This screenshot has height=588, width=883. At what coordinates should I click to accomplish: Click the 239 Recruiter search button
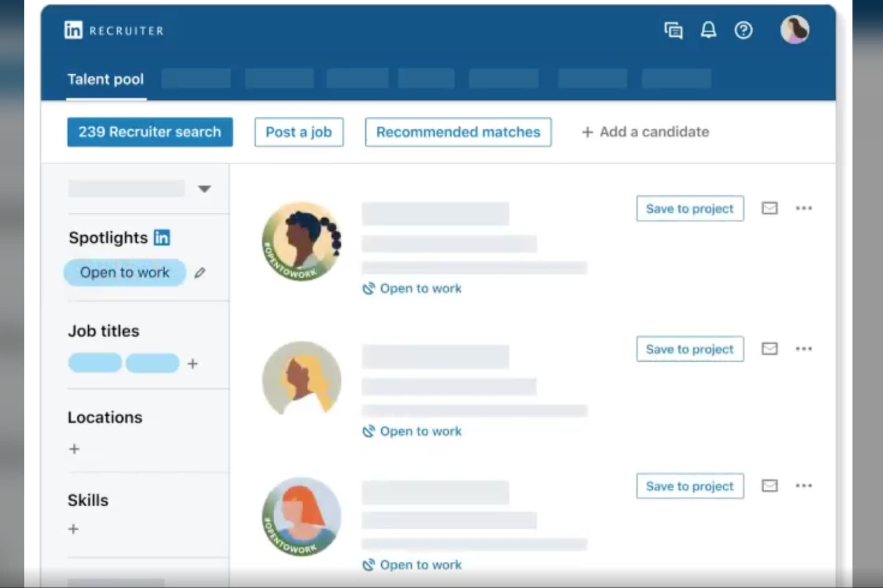150,132
